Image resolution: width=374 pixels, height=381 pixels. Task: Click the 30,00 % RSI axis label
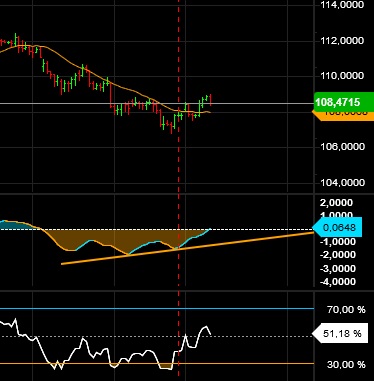tap(346, 364)
